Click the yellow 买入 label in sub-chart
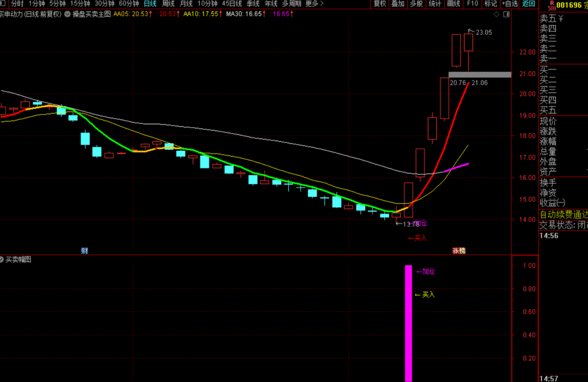Image resolution: width=588 pixels, height=382 pixels. click(425, 295)
